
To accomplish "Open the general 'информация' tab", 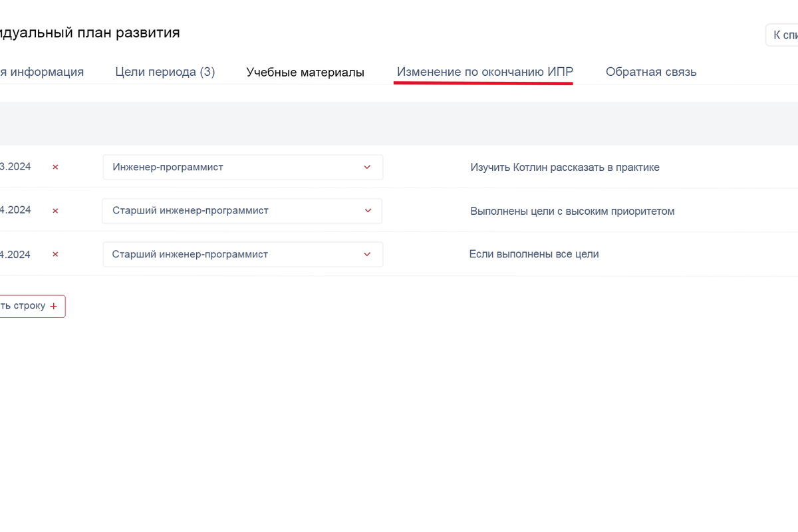I will [42, 72].
